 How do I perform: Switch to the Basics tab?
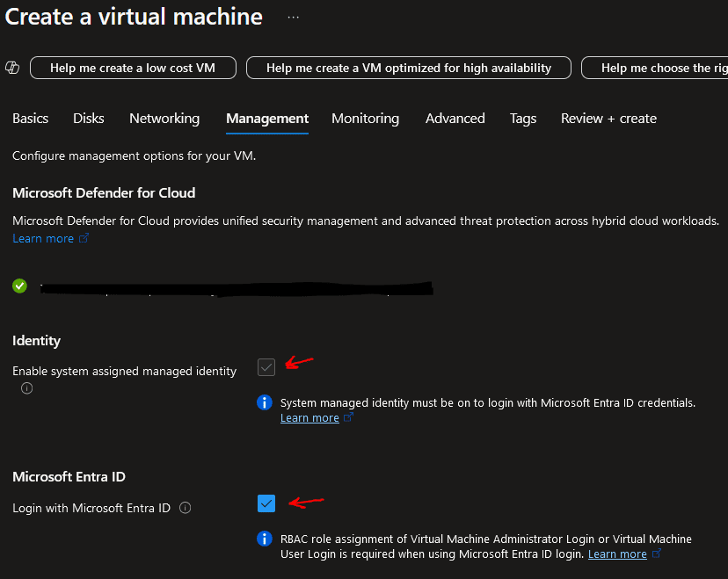30,119
